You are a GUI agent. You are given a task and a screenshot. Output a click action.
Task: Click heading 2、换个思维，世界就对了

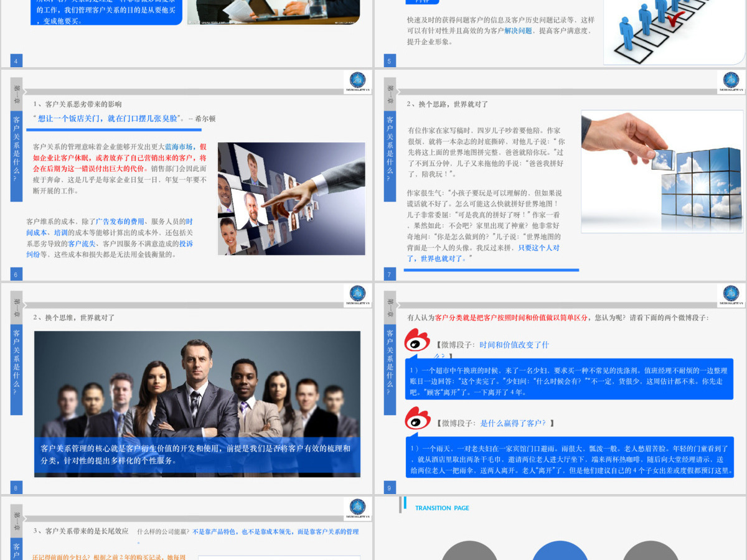point(74,318)
